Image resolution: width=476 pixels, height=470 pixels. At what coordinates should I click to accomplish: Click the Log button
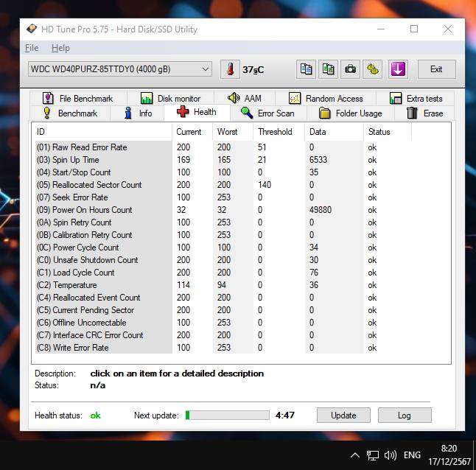coord(405,415)
